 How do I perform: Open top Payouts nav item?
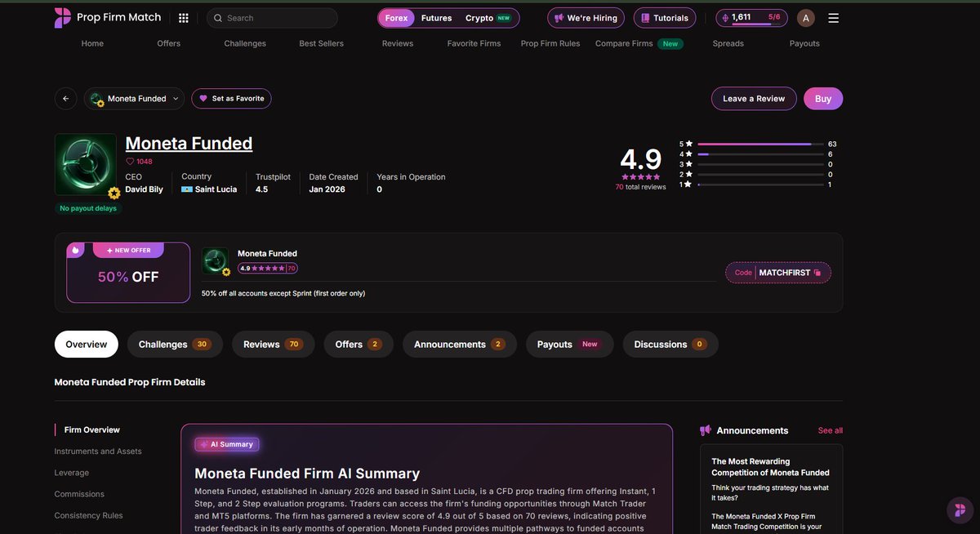click(804, 43)
